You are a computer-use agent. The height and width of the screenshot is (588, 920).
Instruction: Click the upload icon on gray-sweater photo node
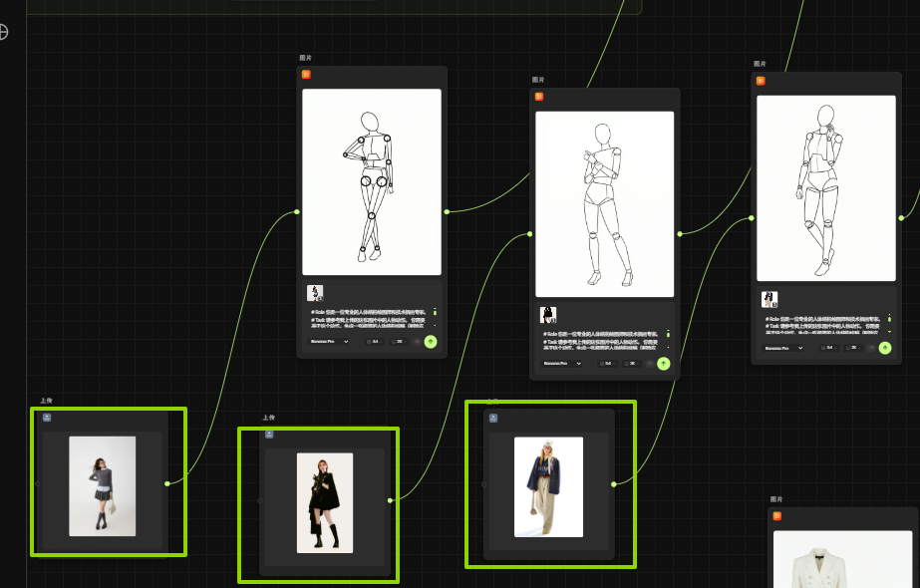(x=47, y=418)
